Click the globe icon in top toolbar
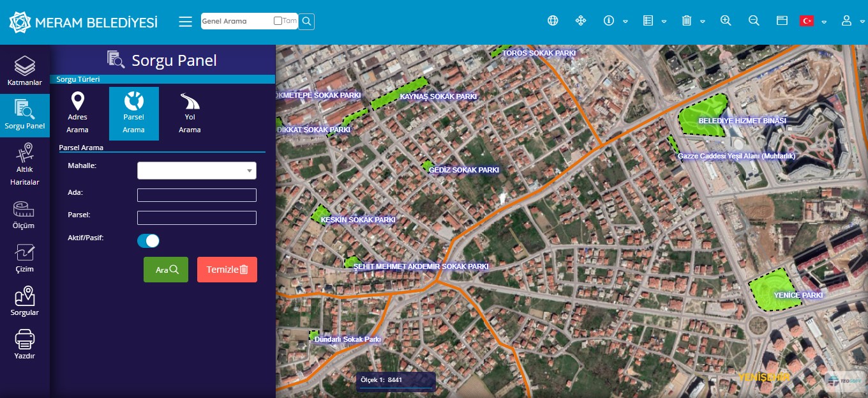 (x=553, y=20)
